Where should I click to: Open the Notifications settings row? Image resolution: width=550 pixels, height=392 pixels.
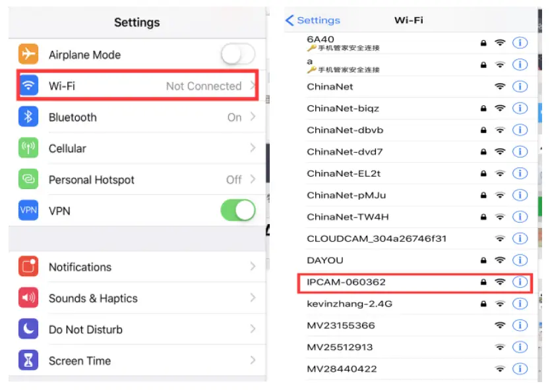137,267
